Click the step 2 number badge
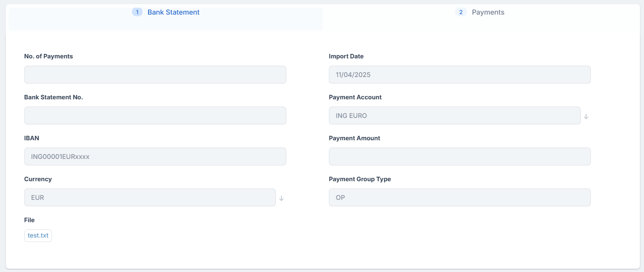This screenshot has height=272, width=644. click(x=461, y=12)
